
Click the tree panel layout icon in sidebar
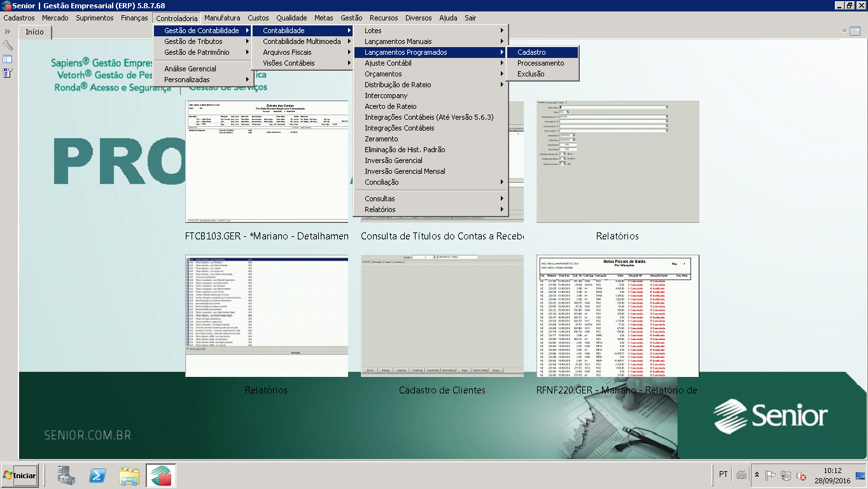click(8, 59)
